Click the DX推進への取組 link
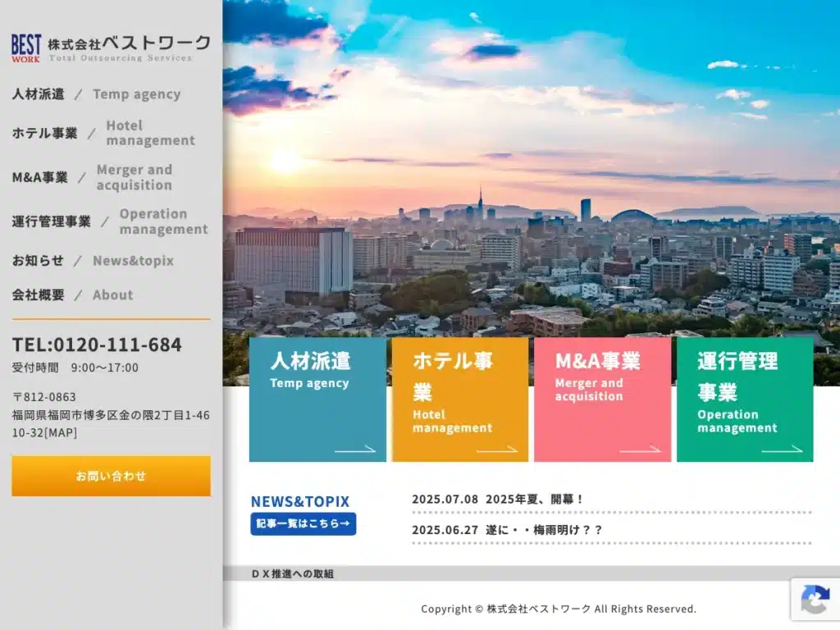Image resolution: width=840 pixels, height=630 pixels. [293, 573]
